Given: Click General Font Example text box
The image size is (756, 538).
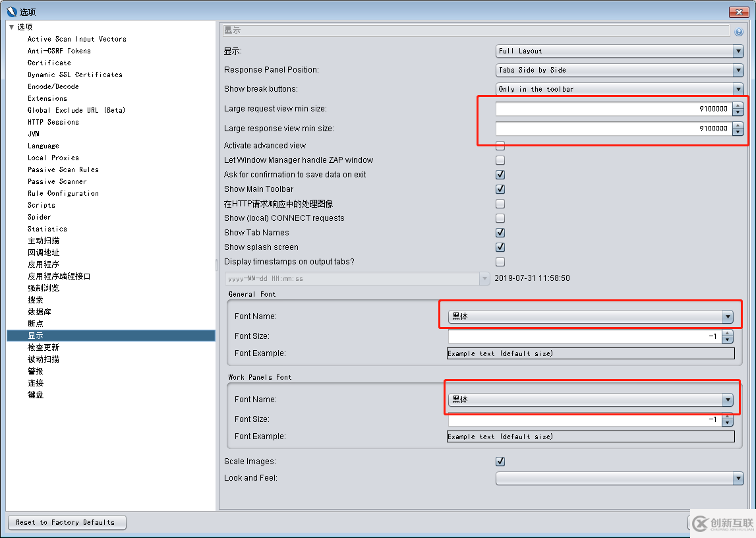Looking at the screenshot, I should pos(591,353).
